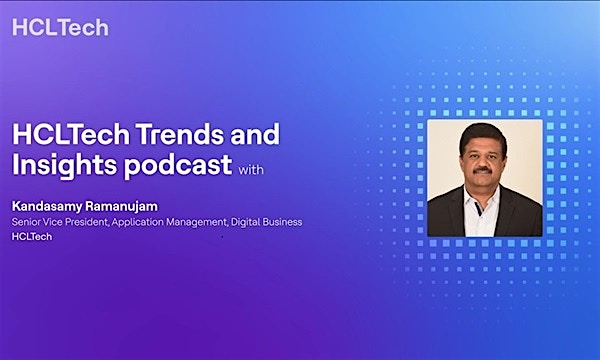Image resolution: width=600 pixels, height=360 pixels.
Task: Click the small 'HCLTech' text below the job title
Action: (32, 237)
